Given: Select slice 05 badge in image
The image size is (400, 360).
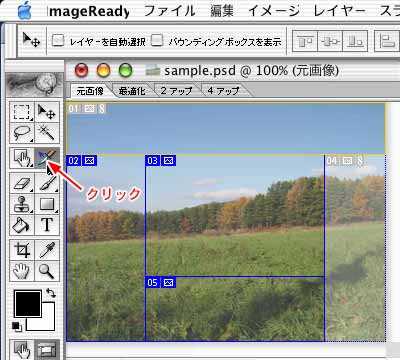Looking at the screenshot, I should (152, 283).
